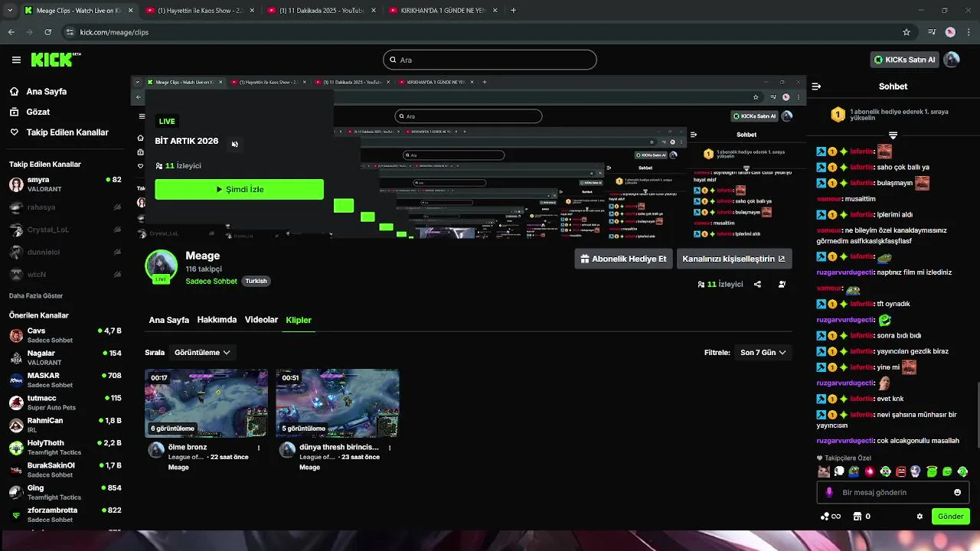Image resolution: width=980 pixels, height=551 pixels.
Task: Click the moderator user icon beside share
Action: [x=782, y=284]
